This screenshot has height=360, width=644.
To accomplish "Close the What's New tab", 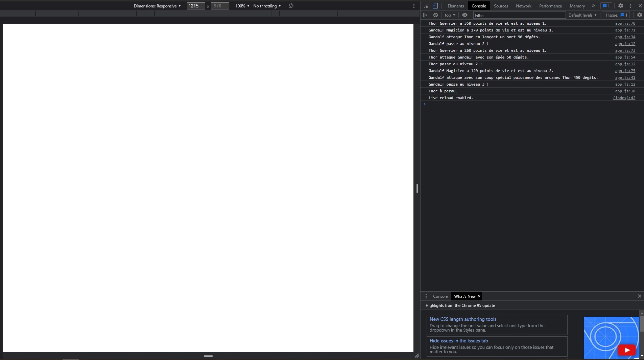I will [479, 296].
